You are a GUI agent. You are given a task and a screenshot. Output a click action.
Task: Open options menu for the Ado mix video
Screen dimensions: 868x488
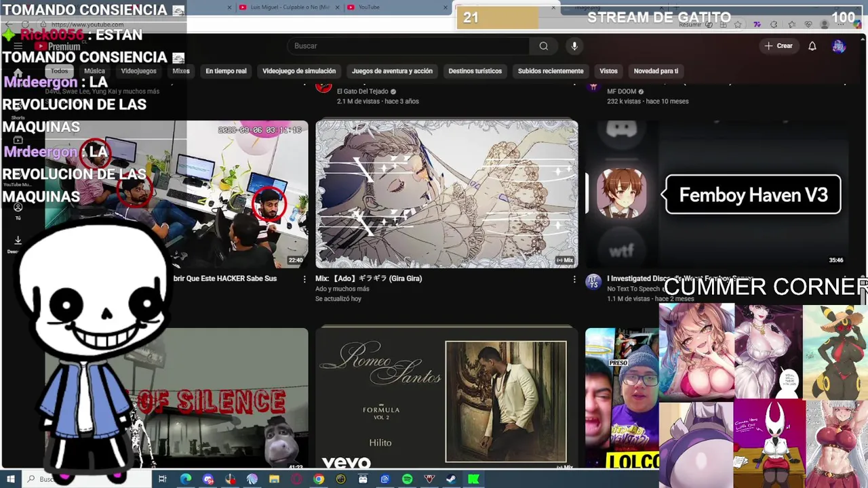574,279
